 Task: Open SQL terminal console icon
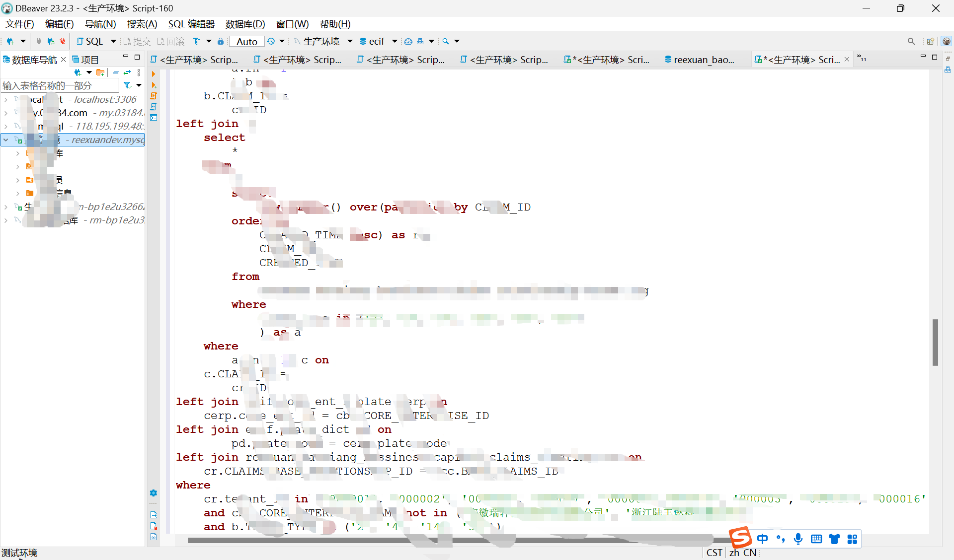(x=154, y=118)
